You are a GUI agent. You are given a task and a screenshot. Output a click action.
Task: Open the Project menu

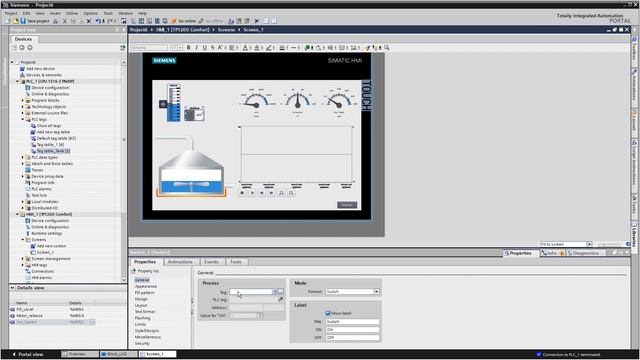click(11, 13)
